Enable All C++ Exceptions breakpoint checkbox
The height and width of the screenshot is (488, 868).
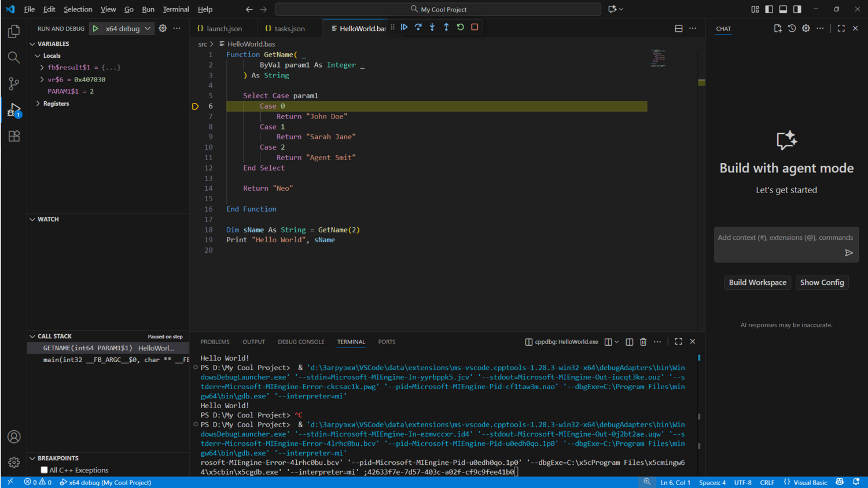point(44,470)
